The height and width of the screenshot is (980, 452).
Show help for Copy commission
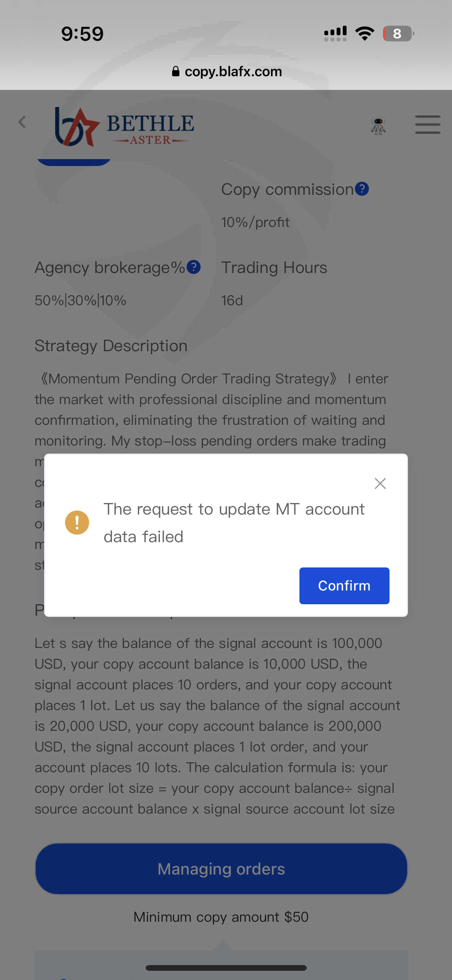coord(362,189)
